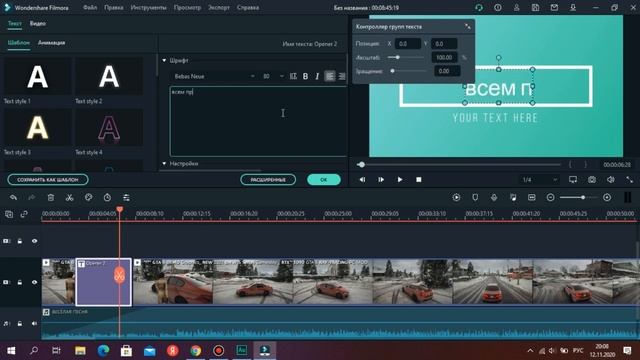Hide the top video track eye icon

[34, 241]
